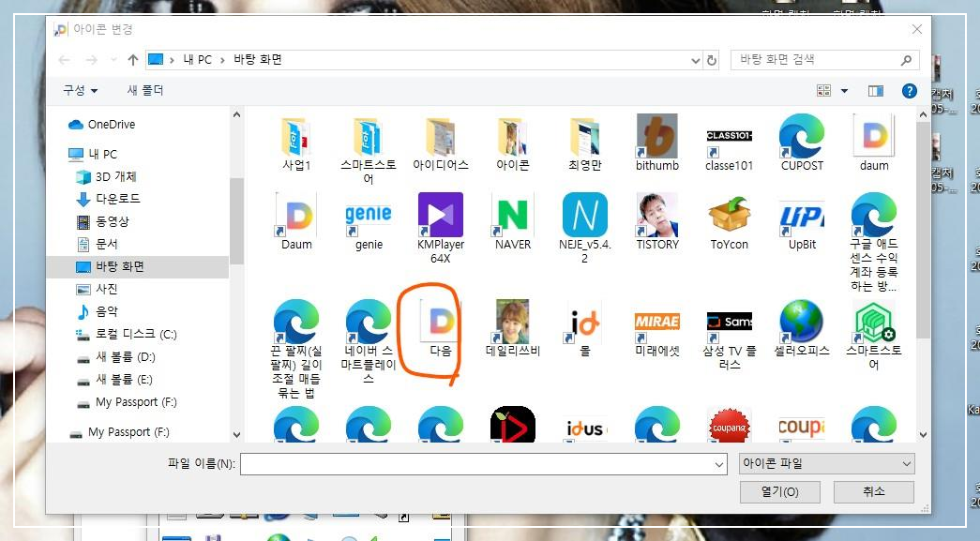Select the genie shortcut
The width and height of the screenshot is (980, 541).
[x=369, y=222]
